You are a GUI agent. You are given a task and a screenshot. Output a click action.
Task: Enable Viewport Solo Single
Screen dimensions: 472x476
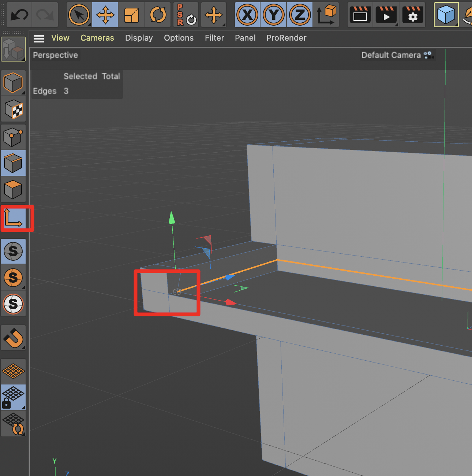tap(13, 278)
